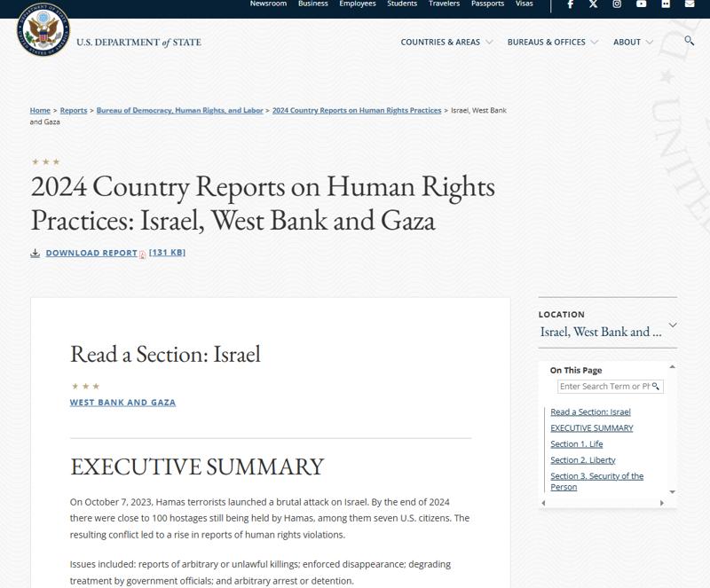Go to Home breadcrumb
Screen dimensions: 710x588
(40, 111)
